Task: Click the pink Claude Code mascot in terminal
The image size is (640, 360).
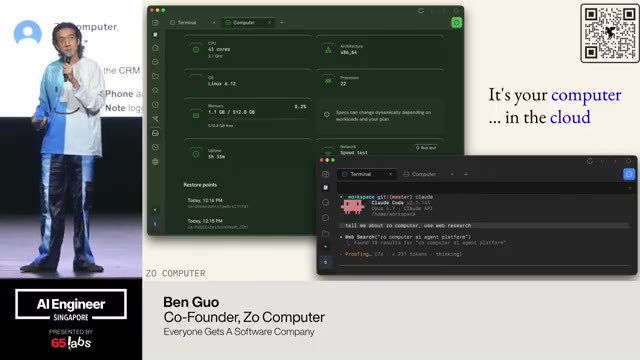Action: [x=353, y=207]
